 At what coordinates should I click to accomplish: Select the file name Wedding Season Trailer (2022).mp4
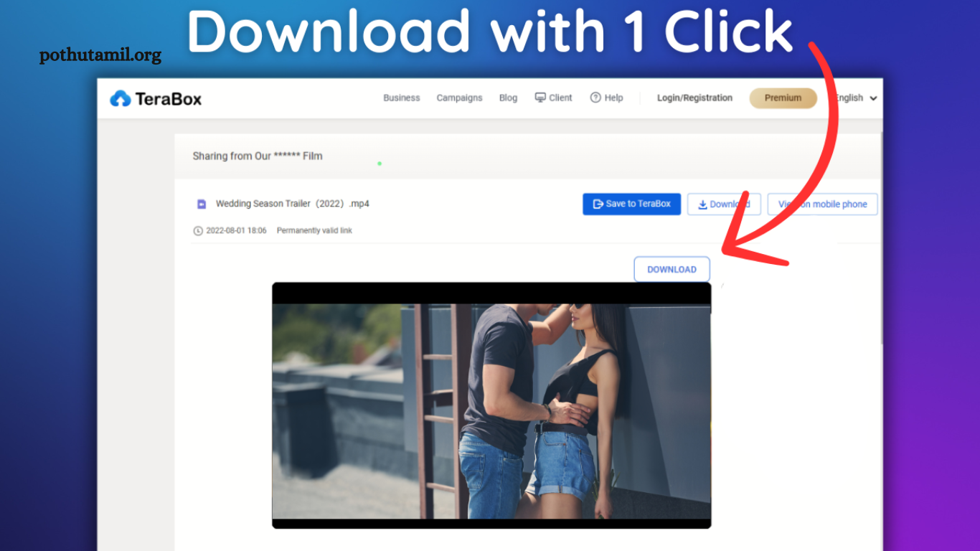pyautogui.click(x=293, y=204)
